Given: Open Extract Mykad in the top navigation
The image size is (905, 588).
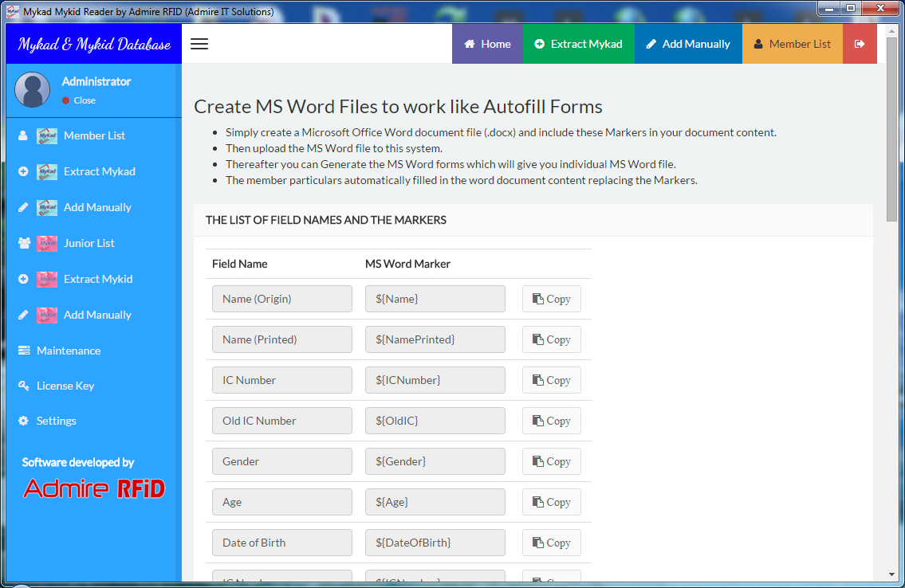Looking at the screenshot, I should click(x=578, y=44).
